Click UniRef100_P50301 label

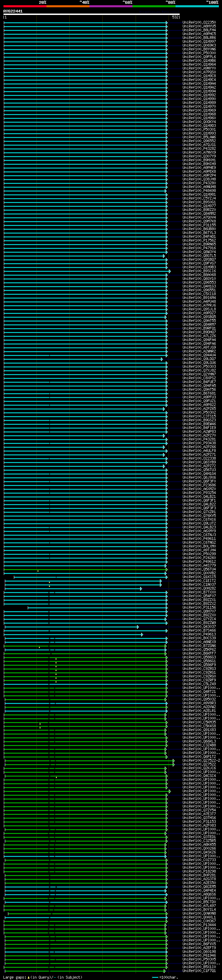(x=199, y=130)
